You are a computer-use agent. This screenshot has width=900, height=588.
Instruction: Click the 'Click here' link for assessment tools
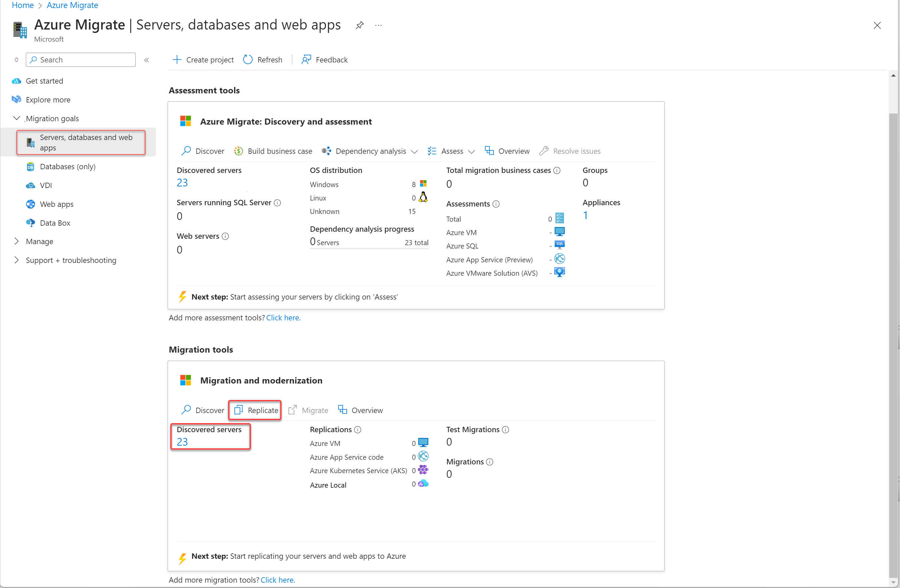coord(283,317)
